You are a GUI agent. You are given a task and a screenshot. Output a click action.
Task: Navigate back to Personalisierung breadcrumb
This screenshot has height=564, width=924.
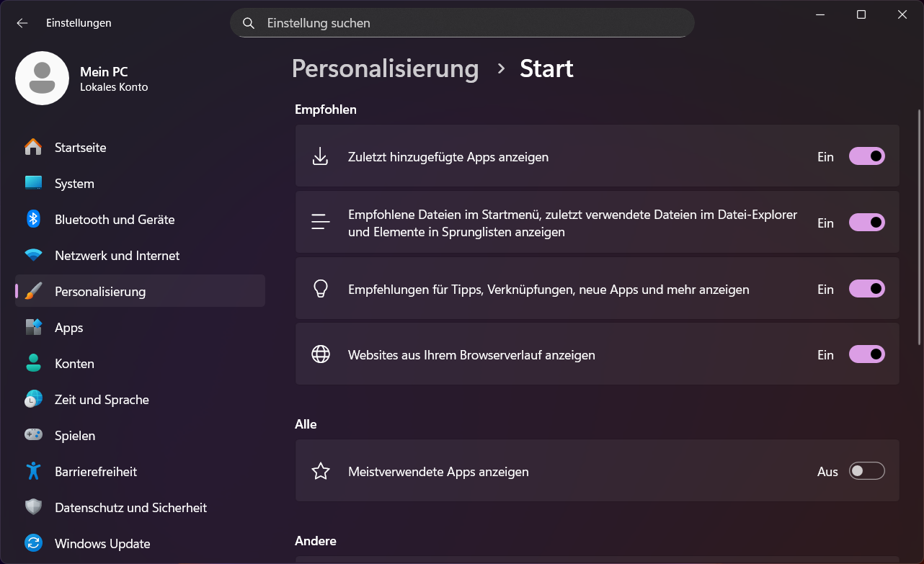click(x=385, y=68)
